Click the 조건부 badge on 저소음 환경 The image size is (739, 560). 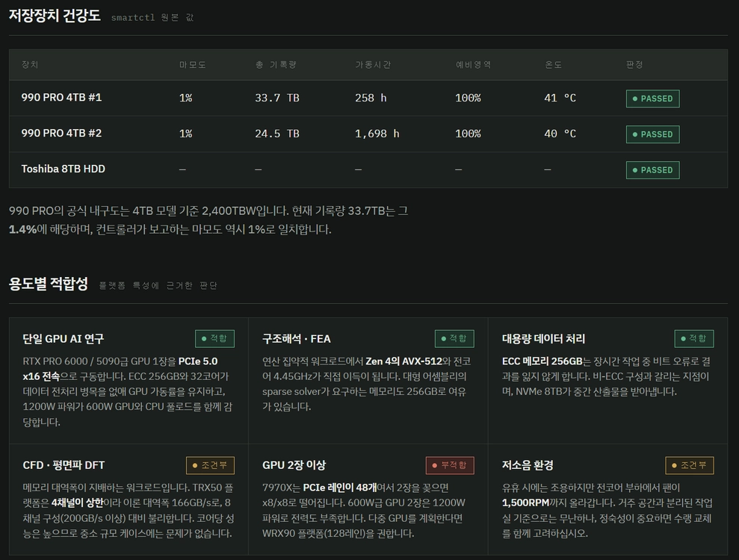(x=690, y=465)
